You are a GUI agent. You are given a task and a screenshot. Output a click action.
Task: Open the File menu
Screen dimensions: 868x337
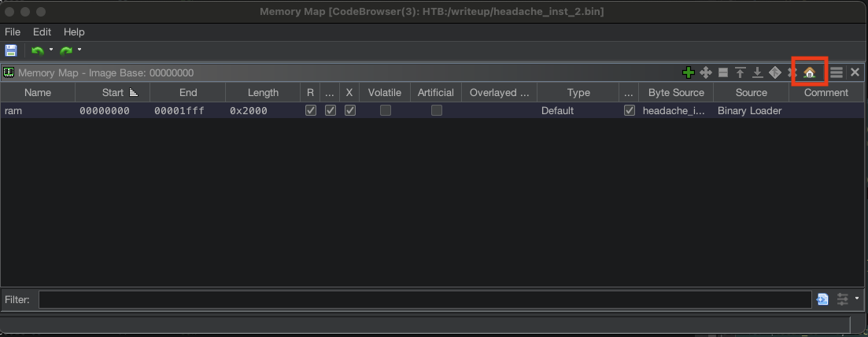pyautogui.click(x=12, y=31)
